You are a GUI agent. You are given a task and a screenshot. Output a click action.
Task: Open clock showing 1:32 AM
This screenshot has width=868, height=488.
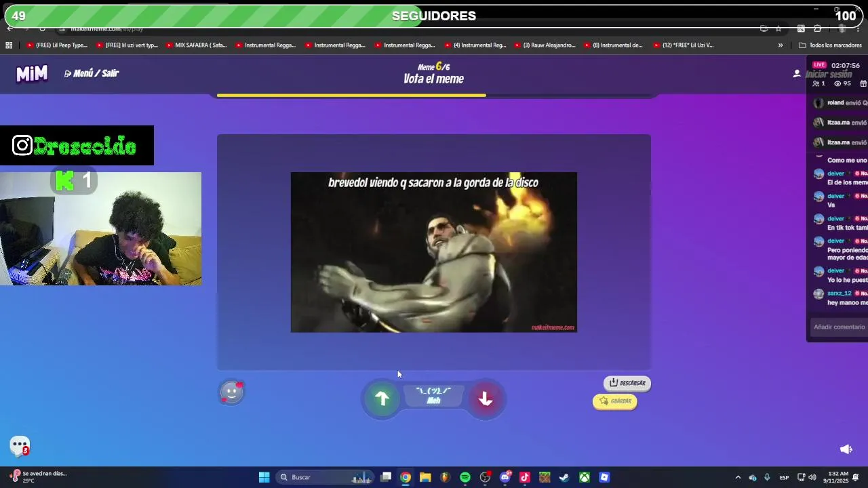pos(837,477)
